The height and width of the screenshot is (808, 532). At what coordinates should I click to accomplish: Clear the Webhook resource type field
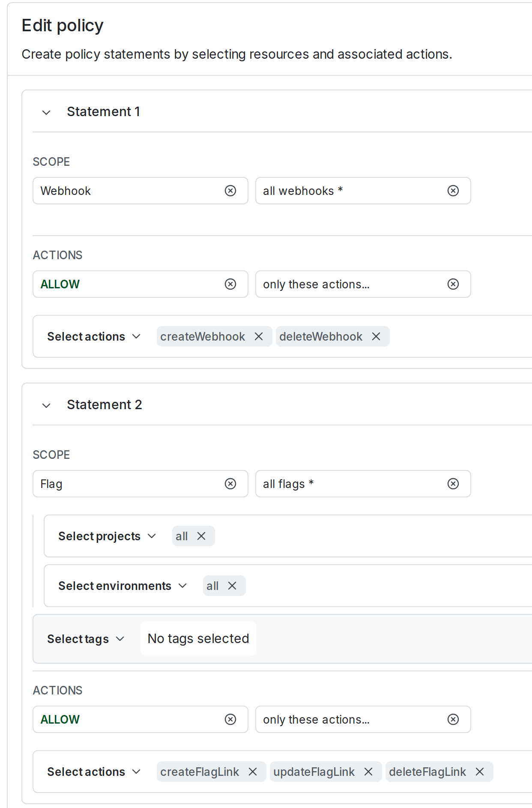click(x=230, y=191)
